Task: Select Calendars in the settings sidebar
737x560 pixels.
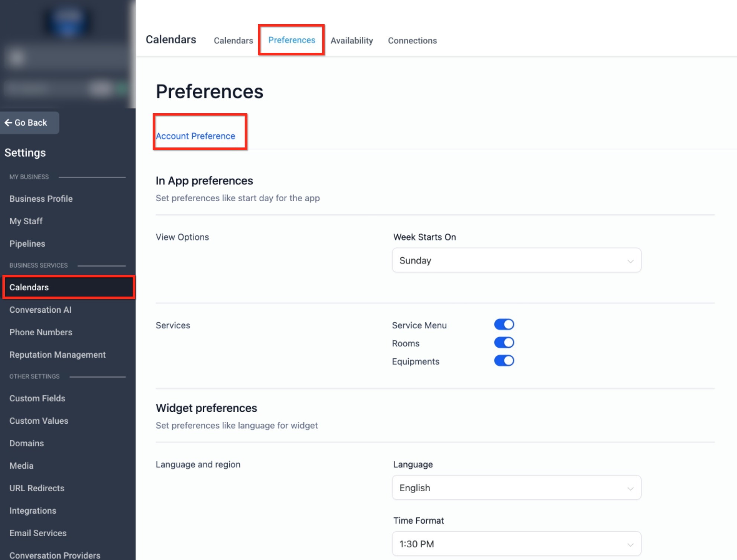Action: [x=29, y=287]
